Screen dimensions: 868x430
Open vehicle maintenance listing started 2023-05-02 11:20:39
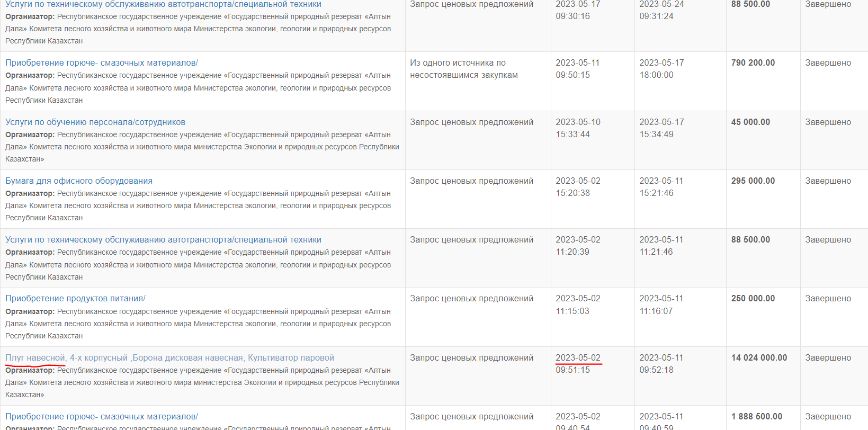(x=163, y=240)
